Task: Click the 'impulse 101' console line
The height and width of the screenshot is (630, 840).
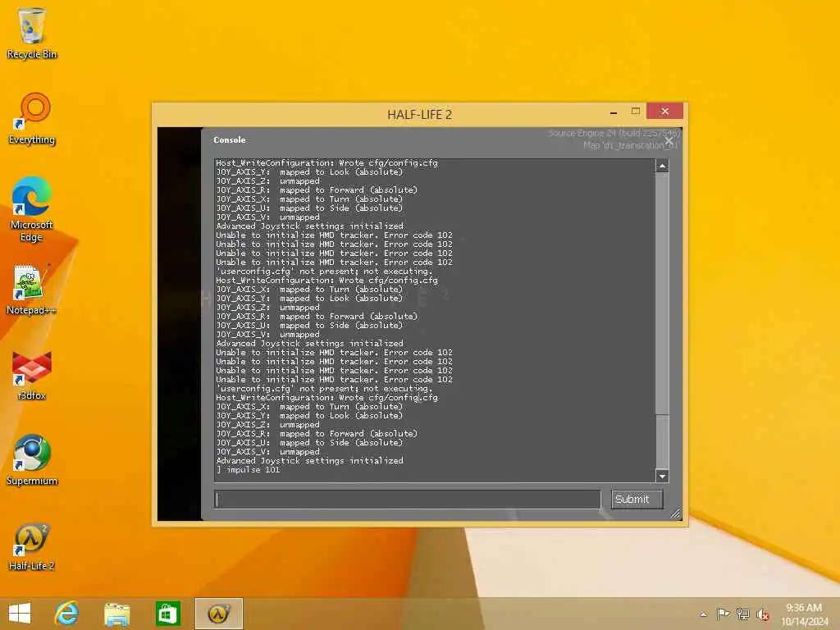Action: coord(248,470)
